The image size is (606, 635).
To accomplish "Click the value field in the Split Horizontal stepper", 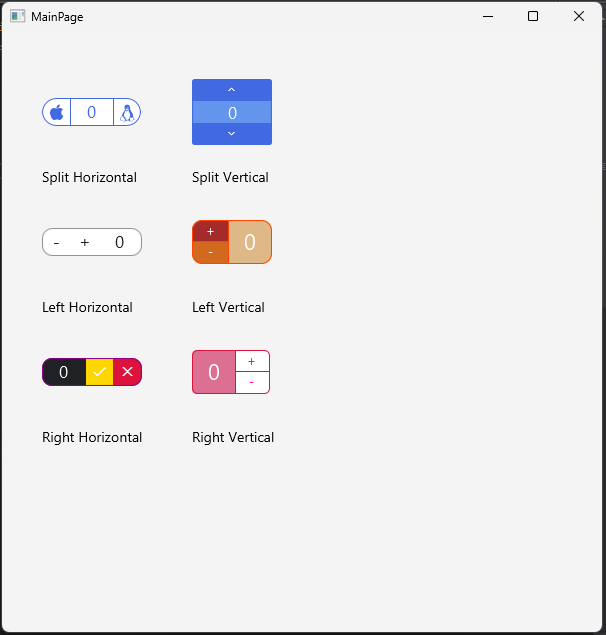I will click(92, 112).
